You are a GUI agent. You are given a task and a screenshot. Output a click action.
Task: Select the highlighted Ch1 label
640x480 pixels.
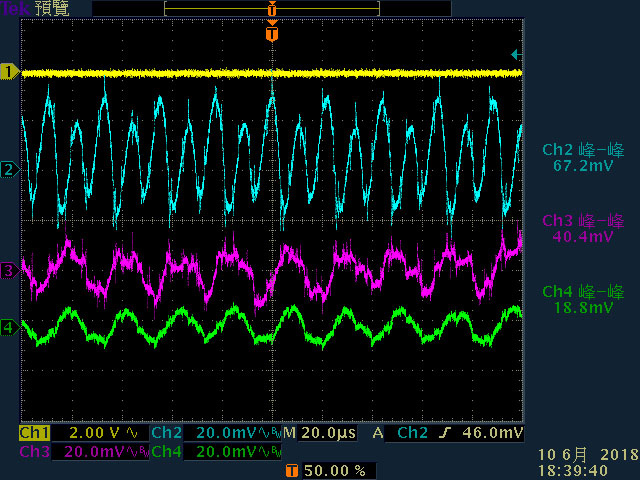[x=34, y=433]
